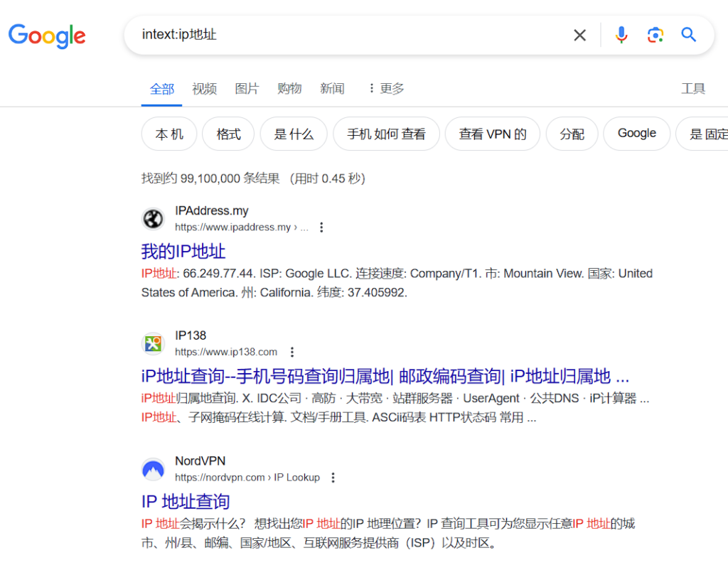The image size is (728, 575).
Task: Select the 本机 suggestion chip
Action: (169, 134)
